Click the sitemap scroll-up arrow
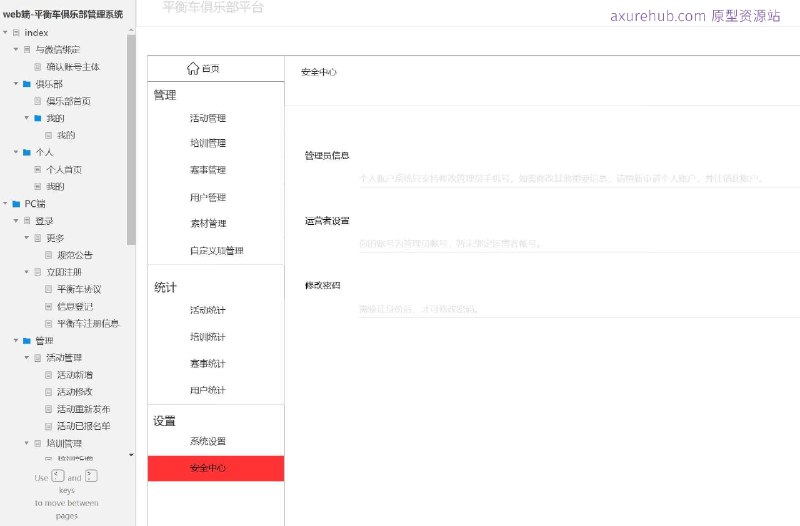Image resolution: width=800 pixels, height=526 pixels. coord(131,31)
